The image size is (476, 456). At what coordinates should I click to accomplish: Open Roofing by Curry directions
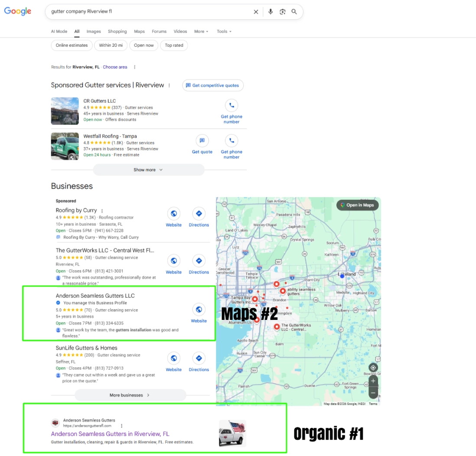[199, 214]
